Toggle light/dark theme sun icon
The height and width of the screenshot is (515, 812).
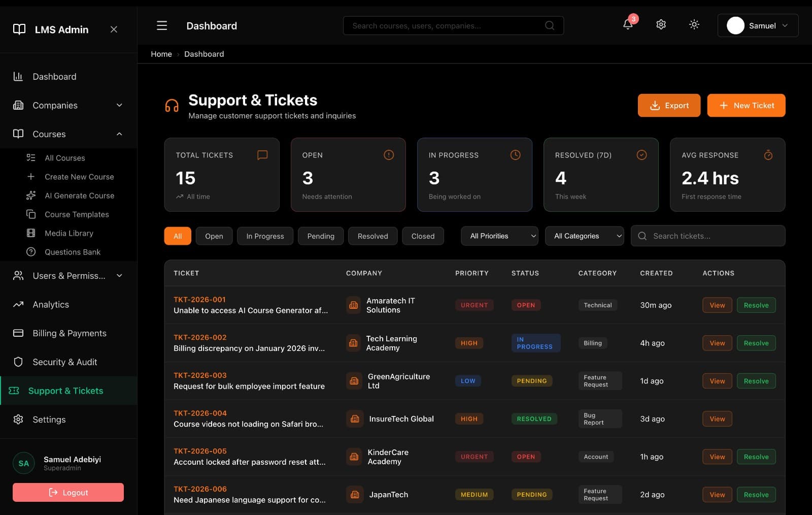coord(694,25)
